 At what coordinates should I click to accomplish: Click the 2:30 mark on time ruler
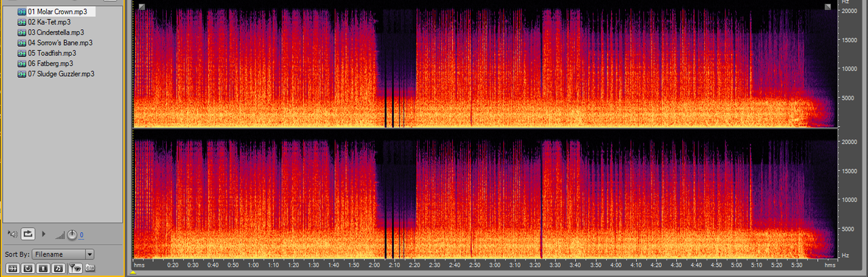coord(435,265)
